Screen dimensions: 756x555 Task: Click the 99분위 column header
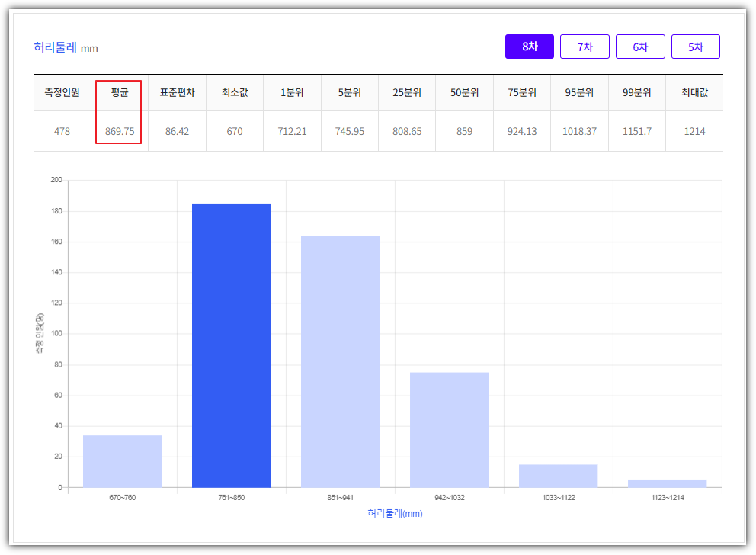pos(637,92)
